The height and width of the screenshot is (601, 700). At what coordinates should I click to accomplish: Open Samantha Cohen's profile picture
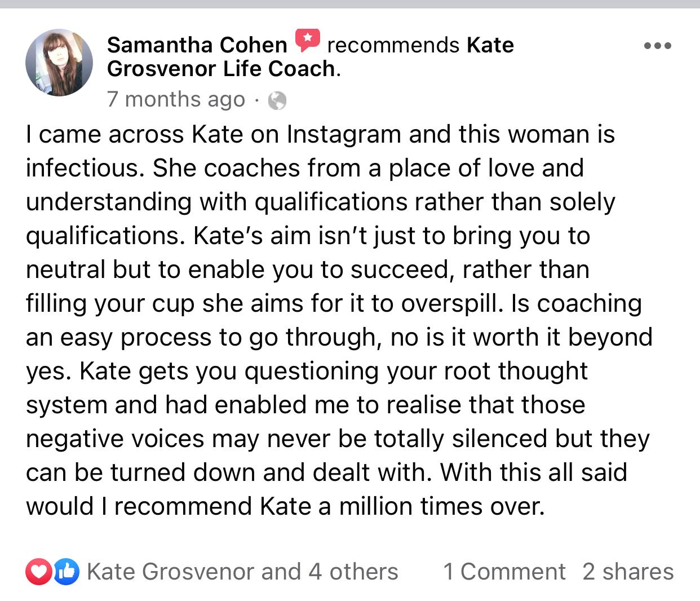coord(59,63)
